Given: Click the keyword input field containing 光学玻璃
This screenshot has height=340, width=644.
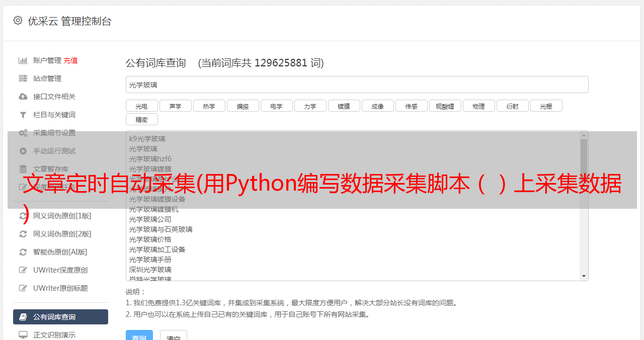Looking at the screenshot, I should pyautogui.click(x=357, y=85).
